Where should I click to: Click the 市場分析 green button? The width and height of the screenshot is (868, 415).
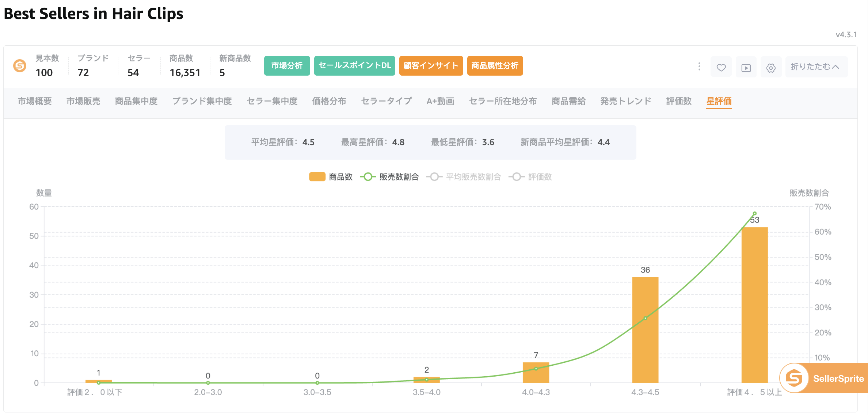pyautogui.click(x=287, y=66)
